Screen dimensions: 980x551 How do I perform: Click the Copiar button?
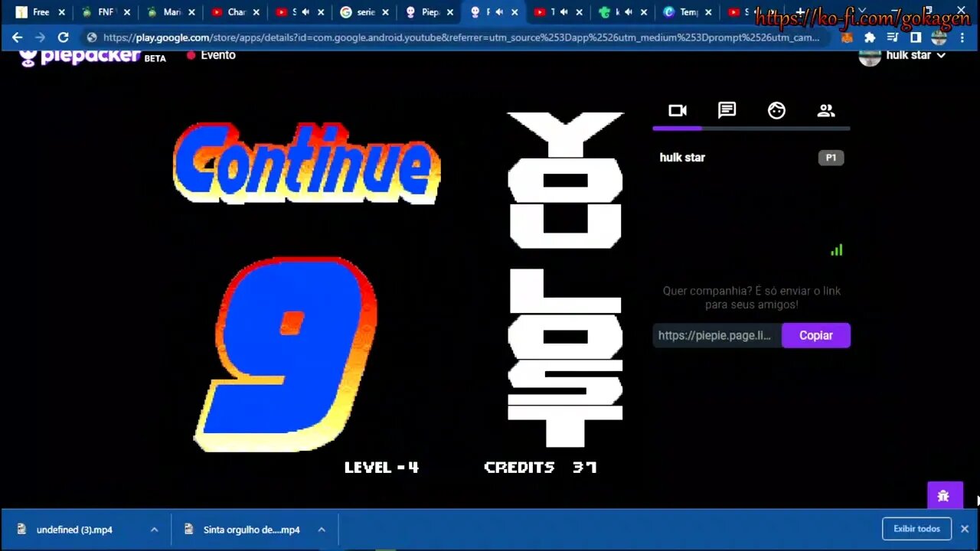tap(816, 335)
